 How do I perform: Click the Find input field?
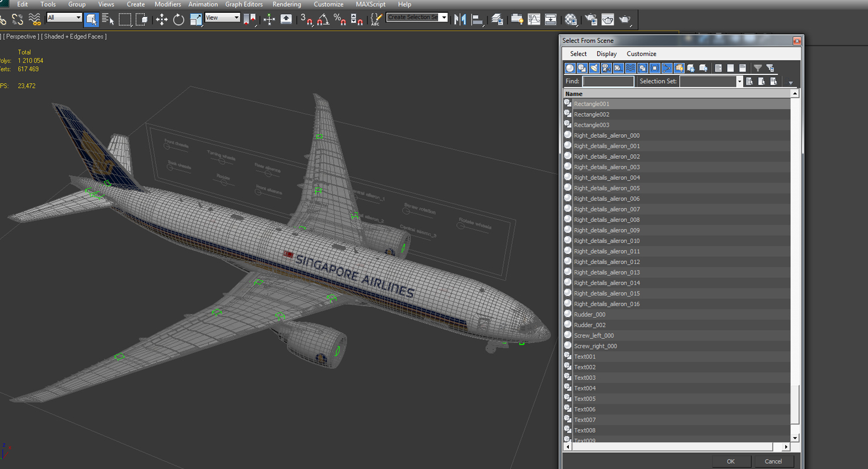pyautogui.click(x=608, y=81)
